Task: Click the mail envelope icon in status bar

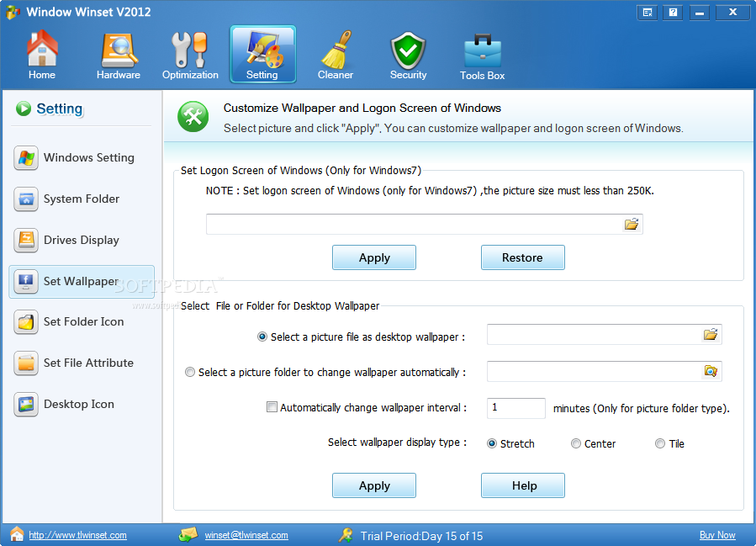Action: [188, 534]
